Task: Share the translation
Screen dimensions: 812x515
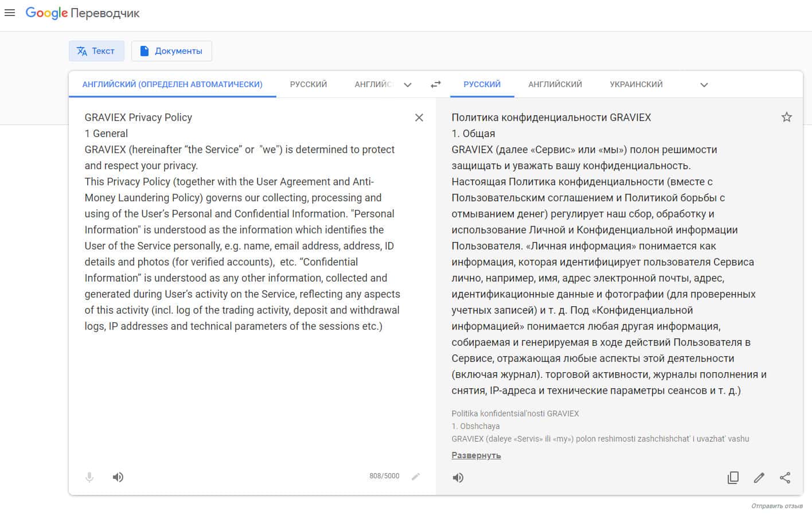Action: pos(785,478)
